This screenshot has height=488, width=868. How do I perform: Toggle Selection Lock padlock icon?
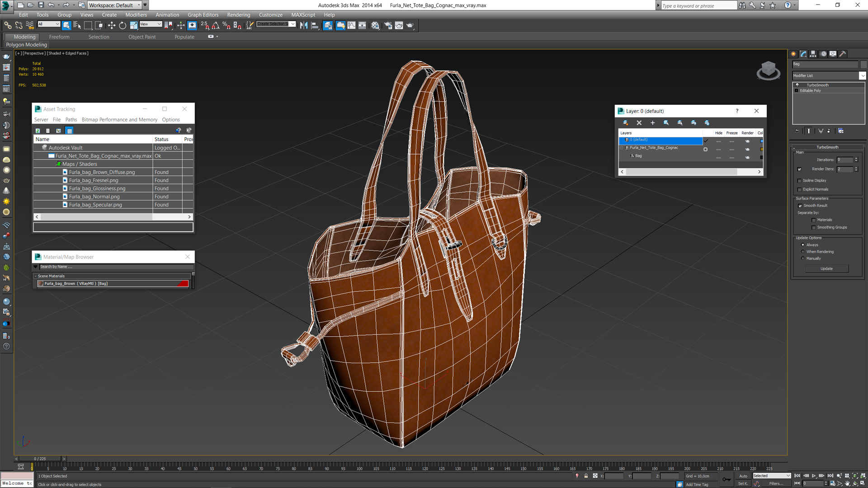(586, 476)
